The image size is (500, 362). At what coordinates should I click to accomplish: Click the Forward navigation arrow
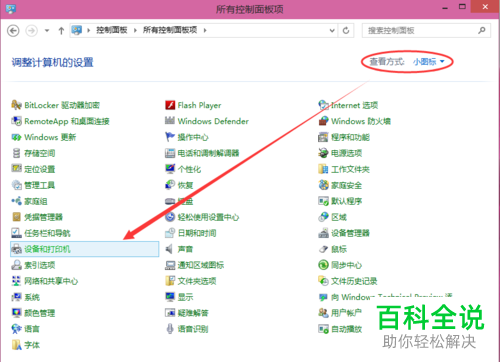point(31,31)
